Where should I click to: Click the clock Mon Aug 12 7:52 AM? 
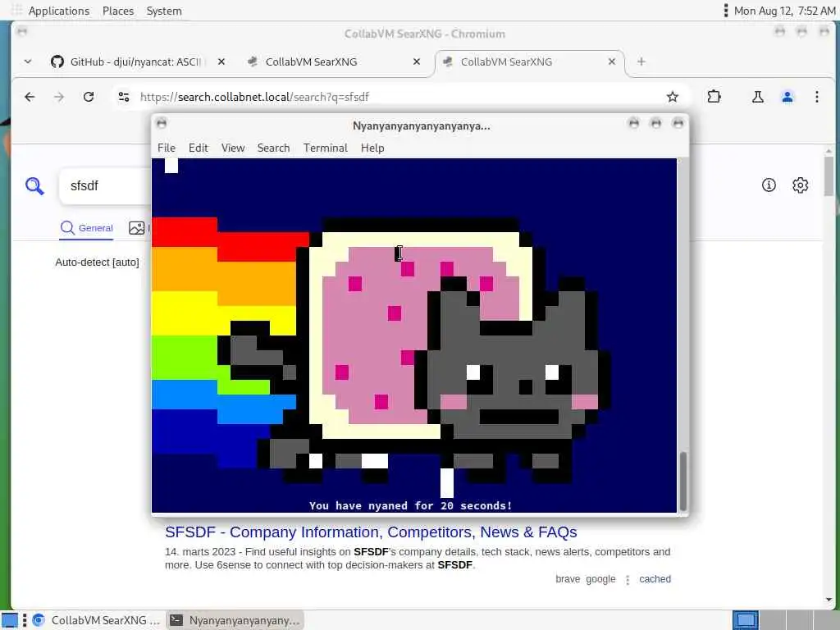pos(784,11)
